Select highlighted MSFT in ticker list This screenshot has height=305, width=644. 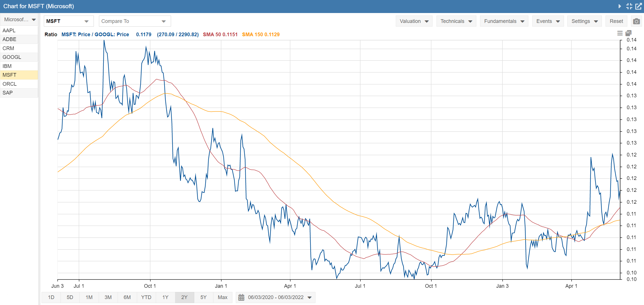(19, 75)
